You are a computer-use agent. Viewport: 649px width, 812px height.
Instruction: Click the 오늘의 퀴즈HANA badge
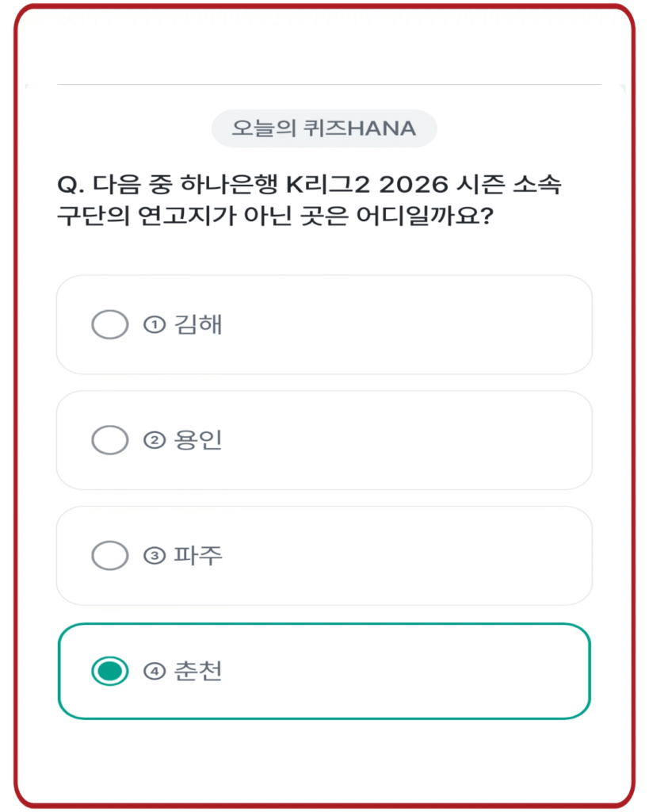pos(324,128)
